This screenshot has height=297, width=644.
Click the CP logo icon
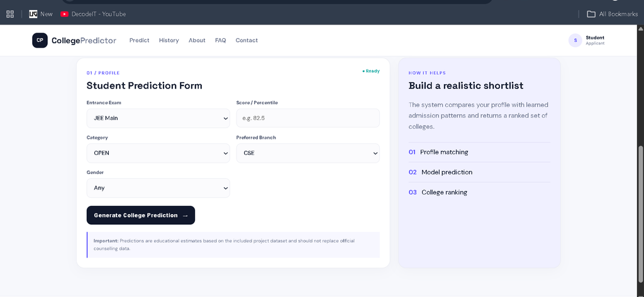click(x=40, y=40)
